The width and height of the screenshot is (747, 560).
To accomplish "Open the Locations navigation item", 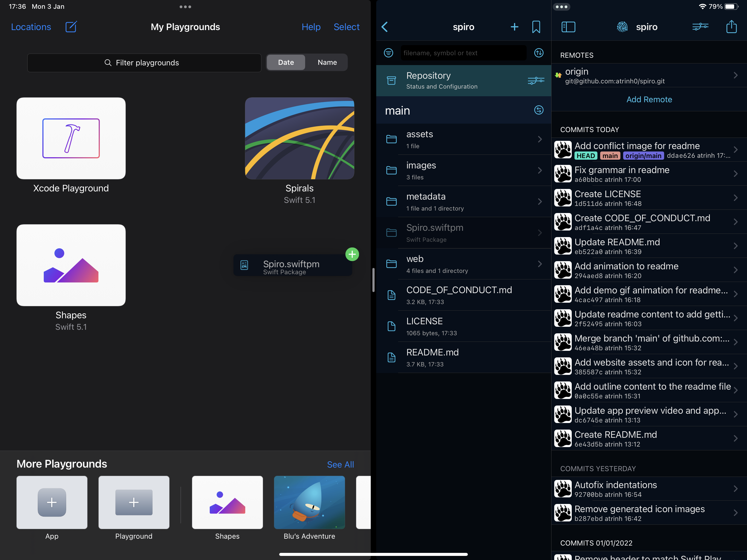I will [x=31, y=27].
